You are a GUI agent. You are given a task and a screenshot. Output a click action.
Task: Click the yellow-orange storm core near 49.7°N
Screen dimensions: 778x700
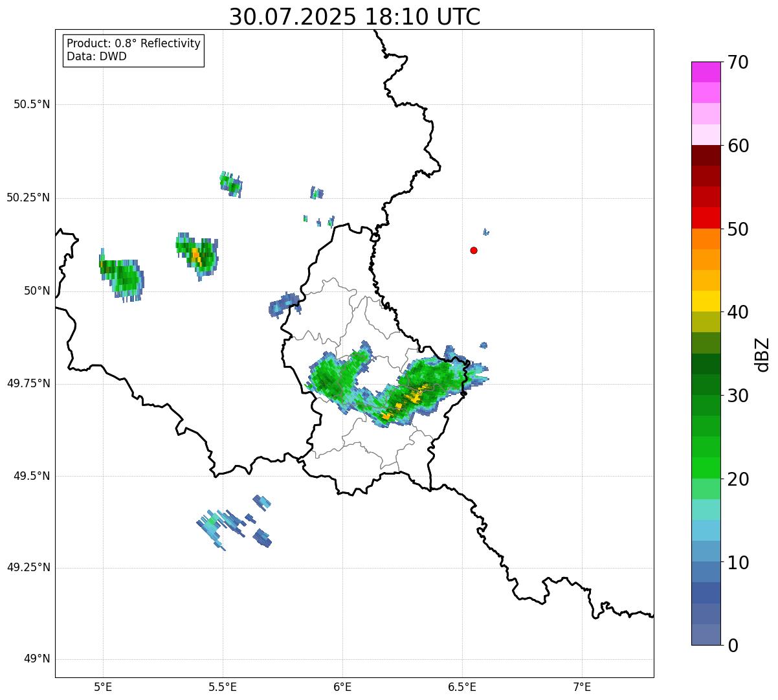(405, 401)
